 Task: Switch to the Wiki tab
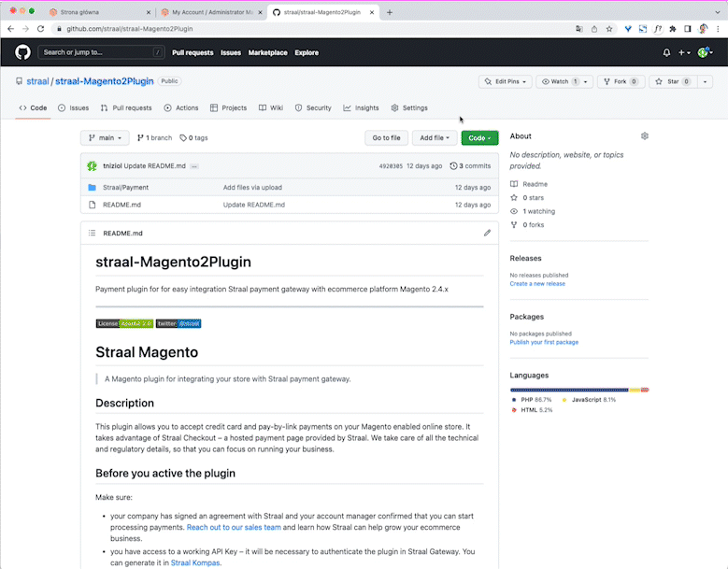271,107
